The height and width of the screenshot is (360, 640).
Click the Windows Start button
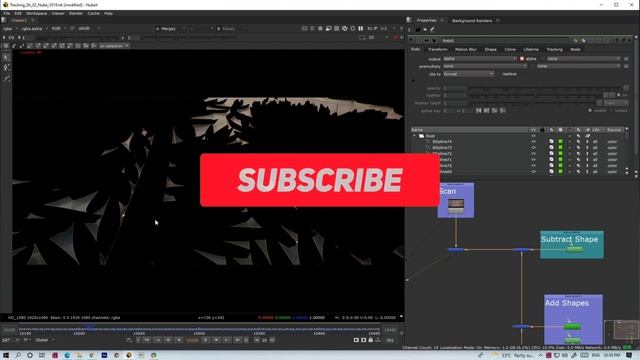(6, 356)
